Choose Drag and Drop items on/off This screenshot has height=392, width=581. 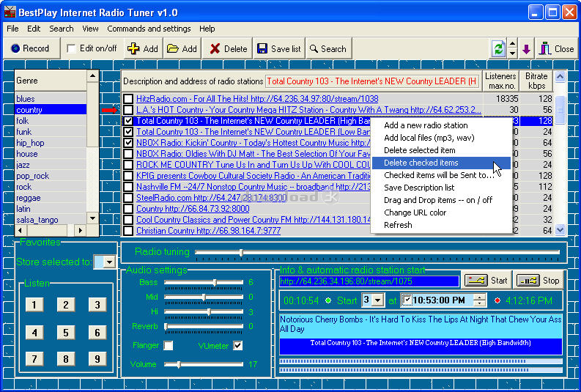[x=441, y=200]
